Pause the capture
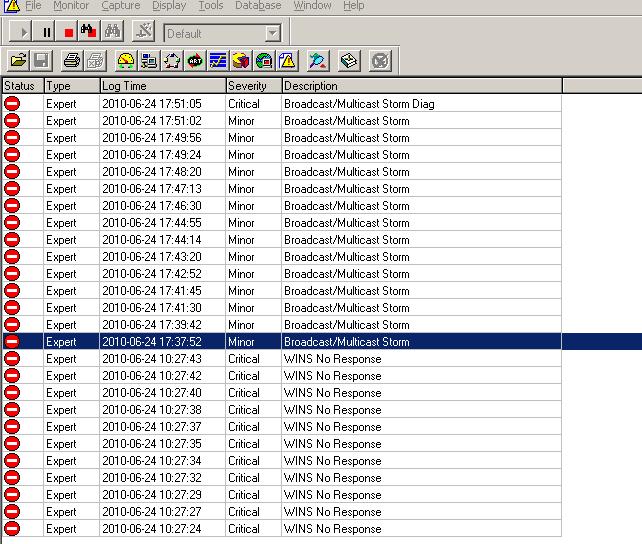This screenshot has width=642, height=544. coord(46,33)
